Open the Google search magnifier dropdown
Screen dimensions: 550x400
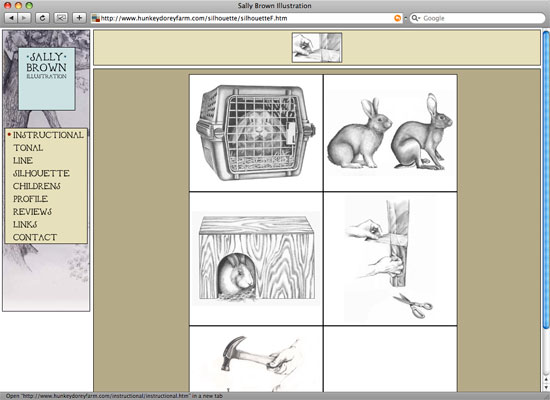pyautogui.click(x=416, y=18)
